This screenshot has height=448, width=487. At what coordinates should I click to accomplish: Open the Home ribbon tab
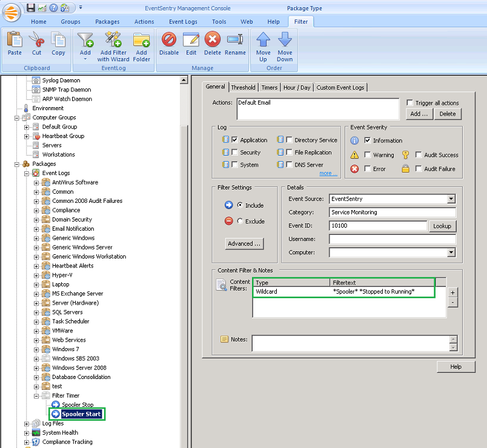coord(39,22)
